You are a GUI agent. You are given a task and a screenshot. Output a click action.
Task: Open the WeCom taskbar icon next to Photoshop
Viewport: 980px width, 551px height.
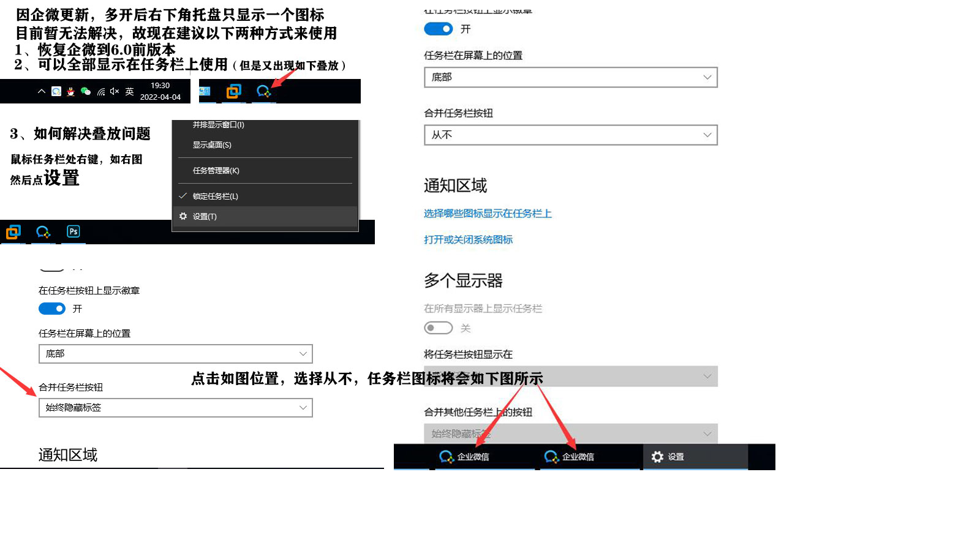[x=43, y=232]
